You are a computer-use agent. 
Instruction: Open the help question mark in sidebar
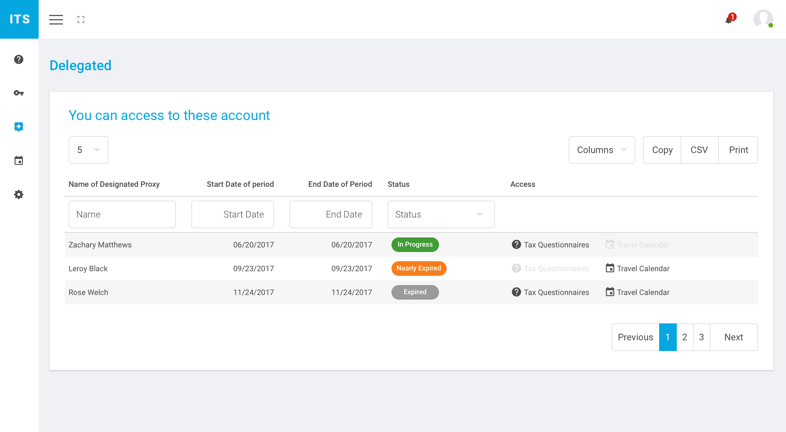tap(19, 60)
